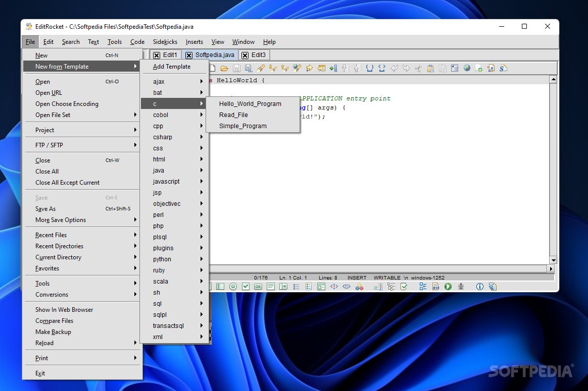Click the globe Web Browser toolbar icon
The image size is (588, 391).
[467, 68]
